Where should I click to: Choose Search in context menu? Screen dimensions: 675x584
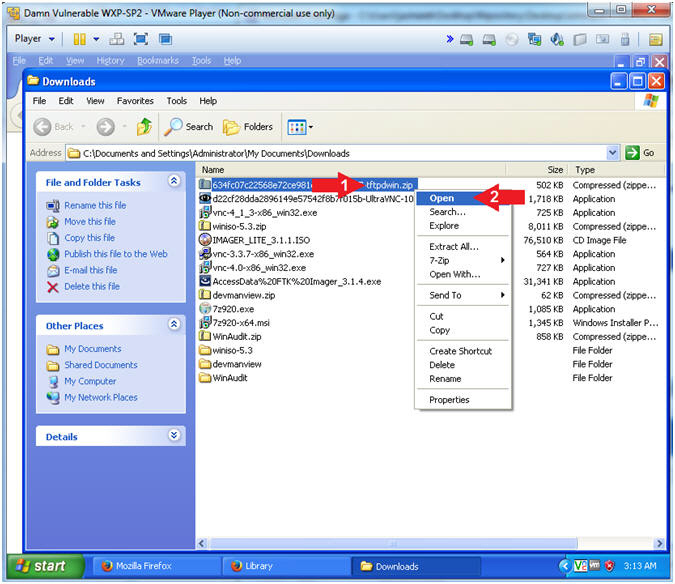463,212
